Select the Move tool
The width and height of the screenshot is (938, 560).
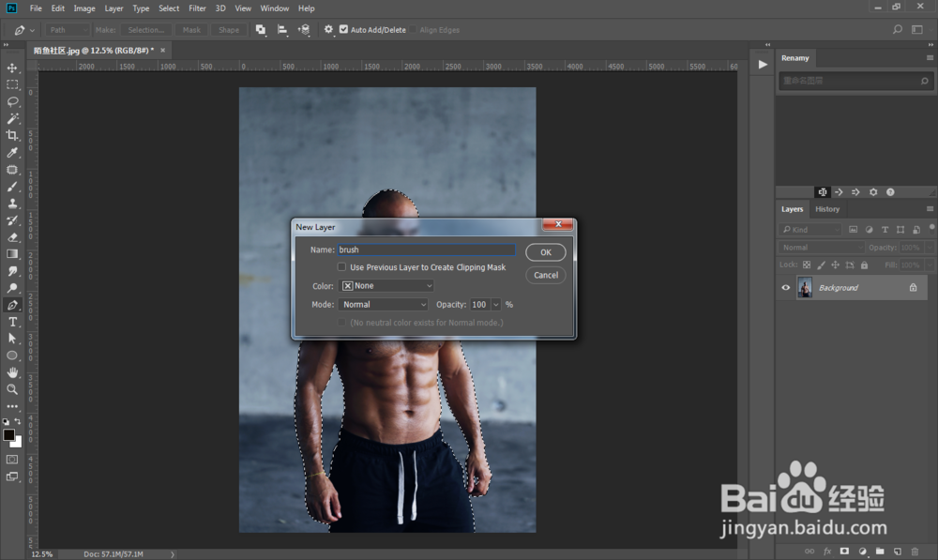pyautogui.click(x=12, y=68)
